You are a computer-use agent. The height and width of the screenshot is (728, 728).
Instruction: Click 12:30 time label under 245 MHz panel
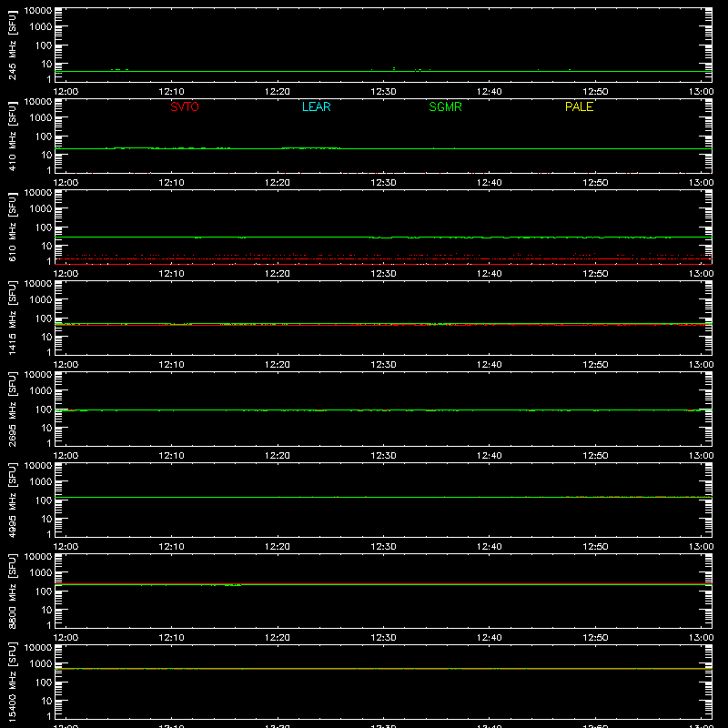[x=383, y=92]
